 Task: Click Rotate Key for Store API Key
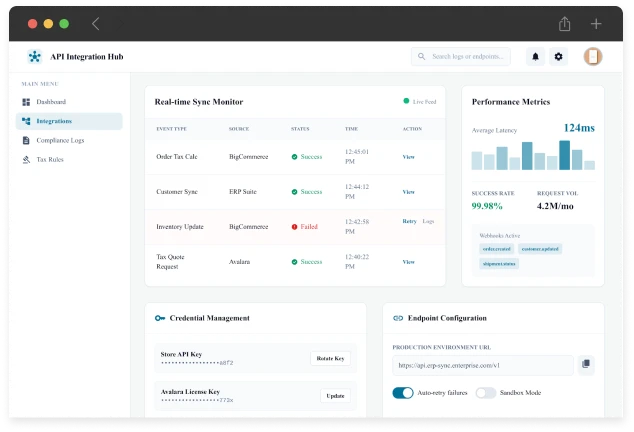point(330,358)
